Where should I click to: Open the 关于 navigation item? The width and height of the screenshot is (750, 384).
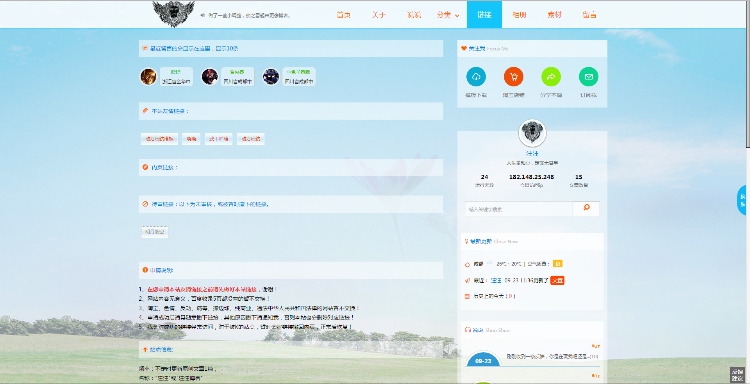coord(379,15)
